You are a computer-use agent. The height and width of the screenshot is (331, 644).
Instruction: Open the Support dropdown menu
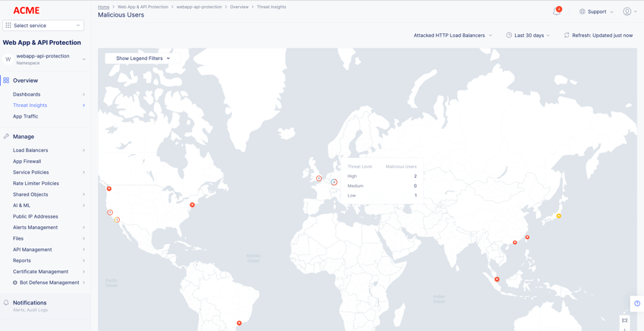pos(596,12)
